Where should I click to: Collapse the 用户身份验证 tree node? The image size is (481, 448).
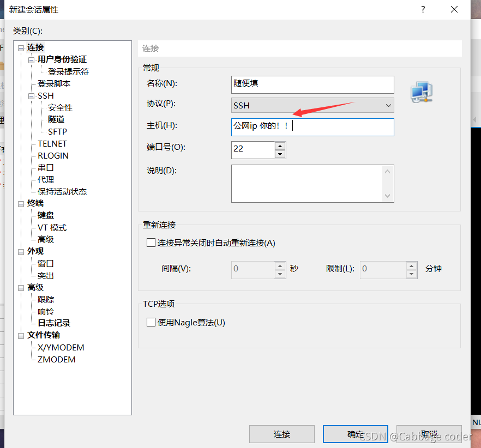click(x=31, y=60)
